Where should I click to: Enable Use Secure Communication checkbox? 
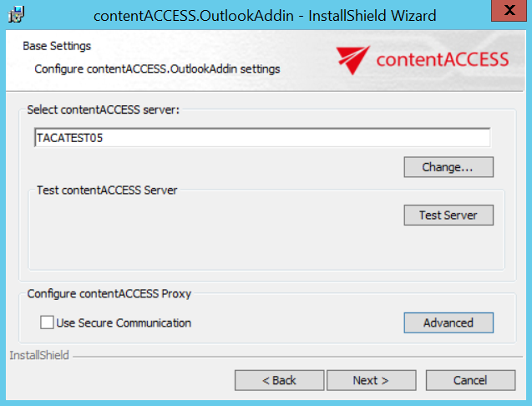pyautogui.click(x=48, y=322)
